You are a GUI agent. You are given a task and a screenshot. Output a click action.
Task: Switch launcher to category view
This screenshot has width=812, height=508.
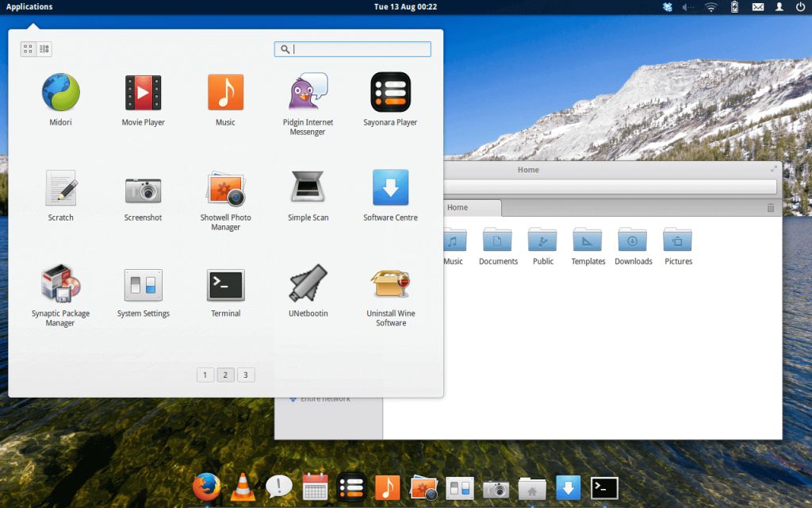click(44, 48)
